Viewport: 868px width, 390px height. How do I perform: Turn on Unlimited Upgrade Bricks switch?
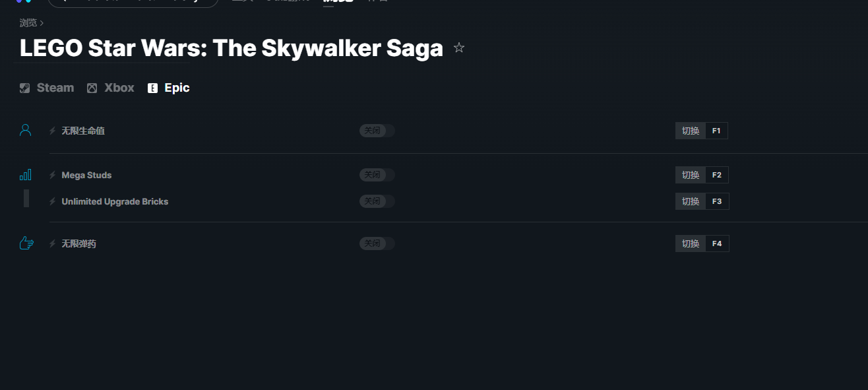coord(377,201)
